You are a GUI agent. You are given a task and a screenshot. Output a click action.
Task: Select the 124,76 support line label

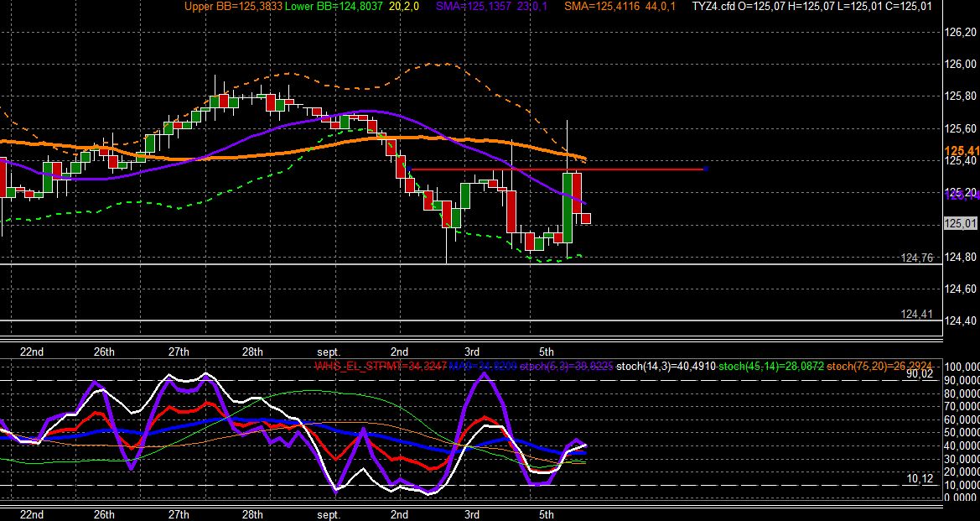(x=917, y=258)
